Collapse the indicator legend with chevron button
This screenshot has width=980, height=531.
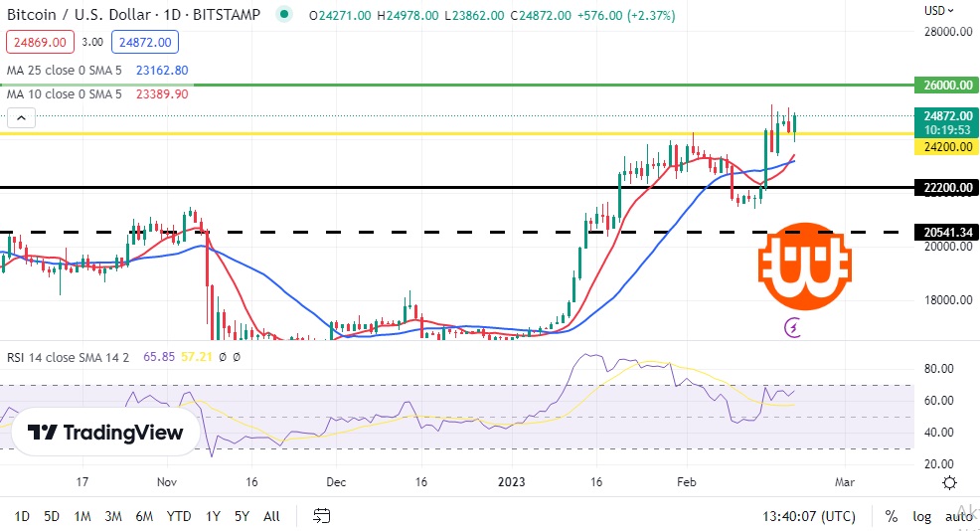coord(21,117)
